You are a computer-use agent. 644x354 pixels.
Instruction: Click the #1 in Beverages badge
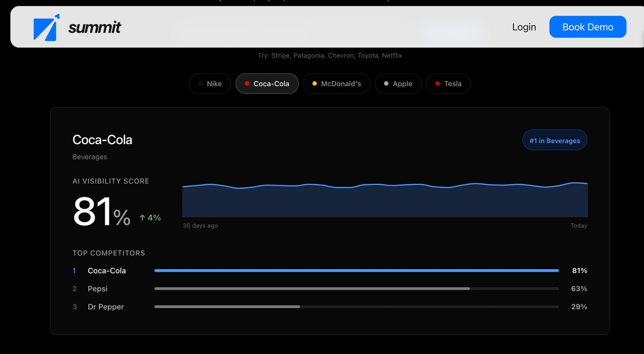[x=555, y=140]
